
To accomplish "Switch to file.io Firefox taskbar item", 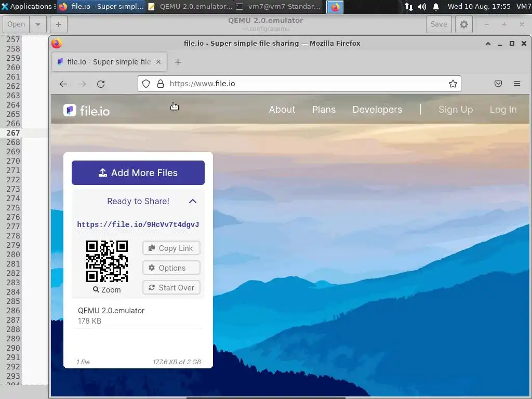I will pyautogui.click(x=101, y=6).
